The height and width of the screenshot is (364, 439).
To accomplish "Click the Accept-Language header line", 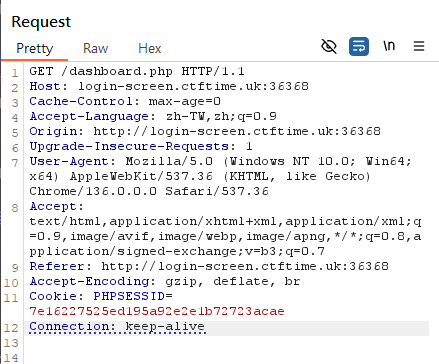I will [153, 116].
